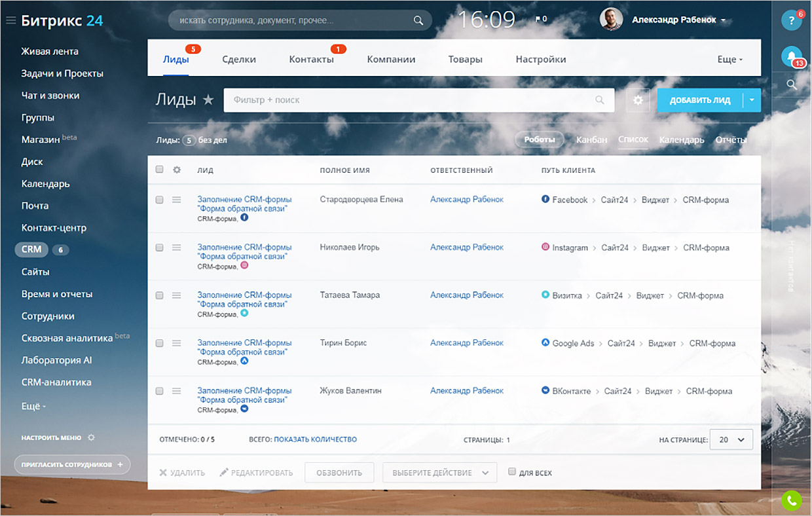Open the На странице 20 dropdown
Screen dimensions: 812x516
click(731, 440)
